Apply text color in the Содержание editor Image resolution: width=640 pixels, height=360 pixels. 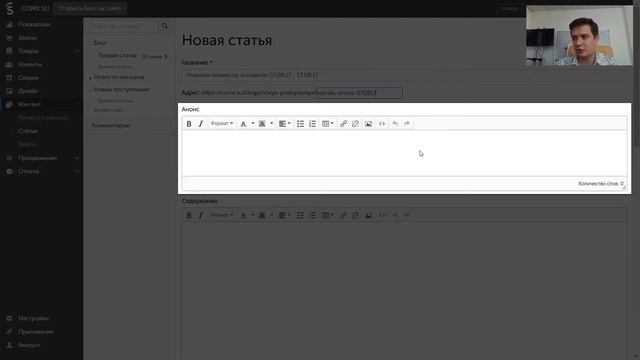point(244,215)
